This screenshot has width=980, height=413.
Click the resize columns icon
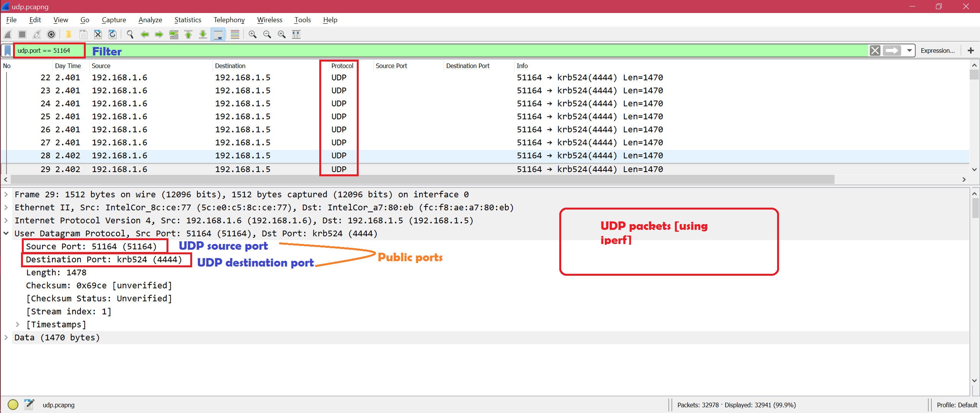(x=296, y=34)
